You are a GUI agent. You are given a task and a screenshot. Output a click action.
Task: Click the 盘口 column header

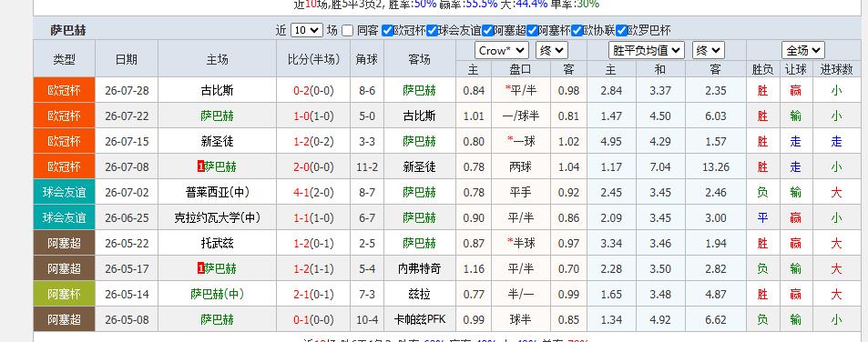(520, 70)
